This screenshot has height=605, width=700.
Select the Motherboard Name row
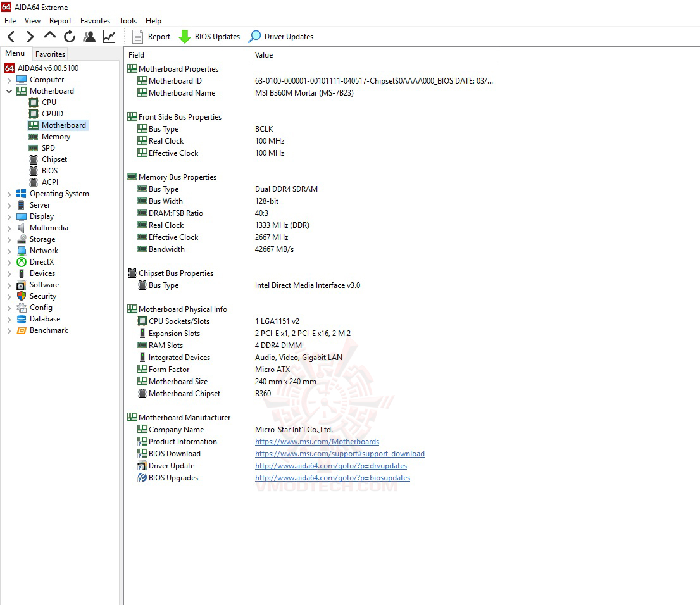310,93
